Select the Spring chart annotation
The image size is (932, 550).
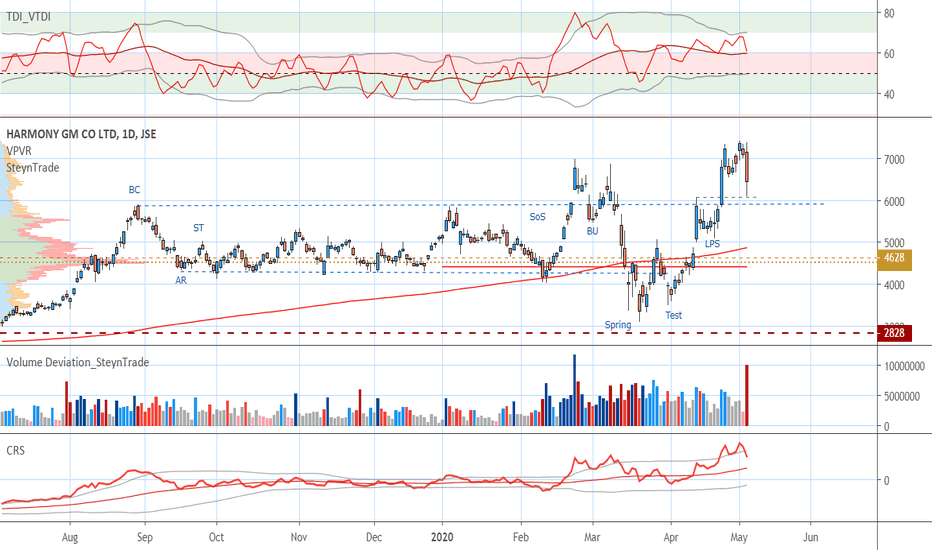click(x=618, y=325)
